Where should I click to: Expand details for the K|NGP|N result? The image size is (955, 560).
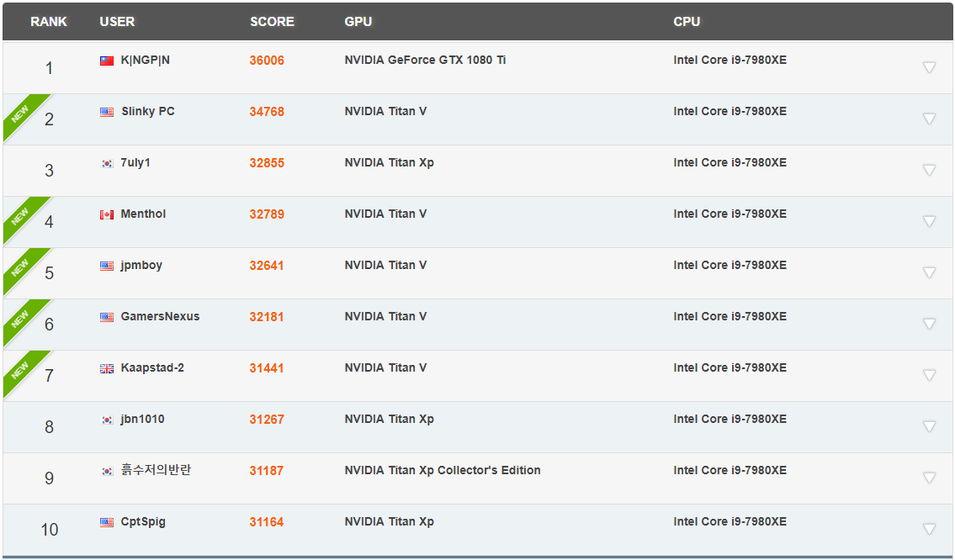(x=929, y=67)
